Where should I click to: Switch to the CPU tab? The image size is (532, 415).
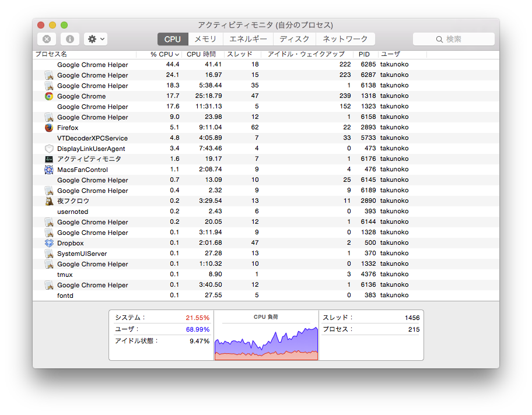[x=173, y=39]
